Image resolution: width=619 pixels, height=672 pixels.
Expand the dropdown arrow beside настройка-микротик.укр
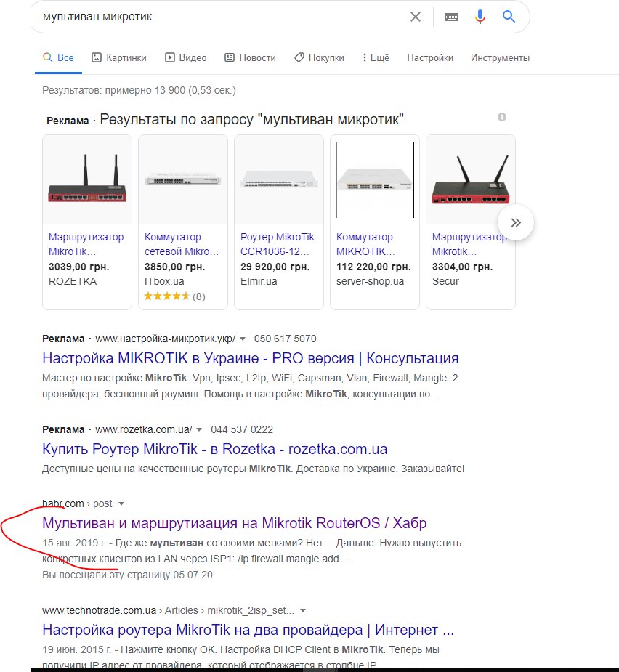242,339
